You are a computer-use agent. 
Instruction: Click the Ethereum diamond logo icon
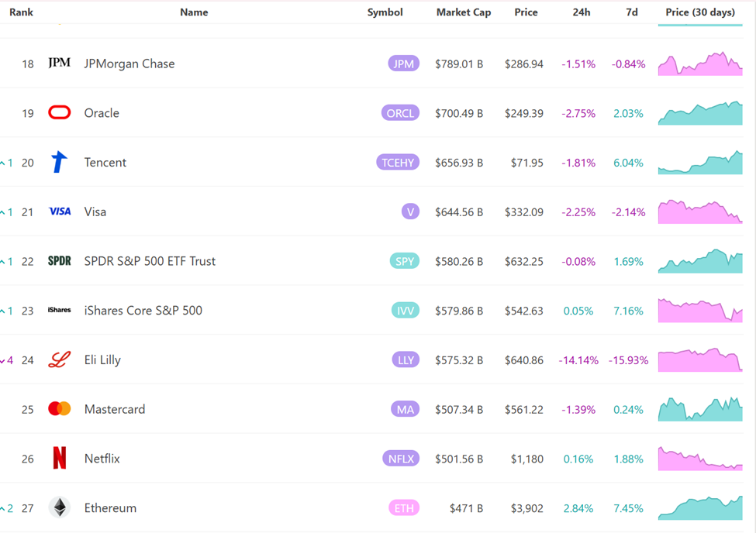(x=60, y=508)
